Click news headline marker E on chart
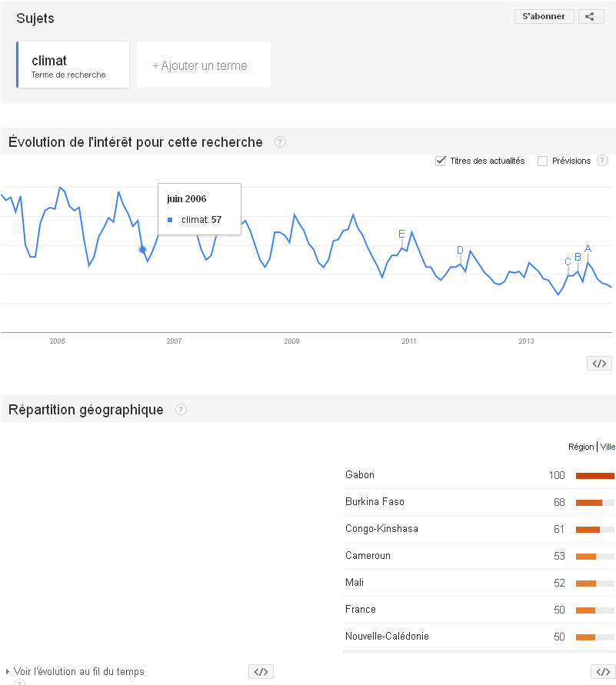 tap(401, 234)
